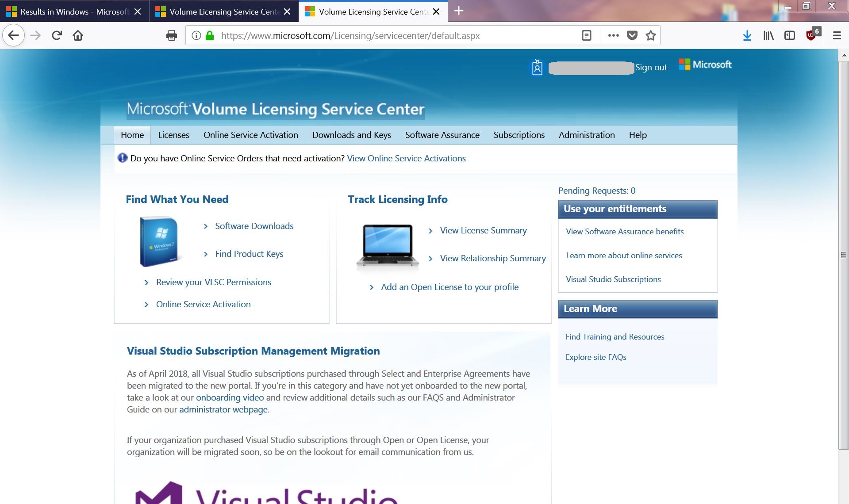
Task: Click the user badge icon near Sign out
Action: [x=537, y=68]
